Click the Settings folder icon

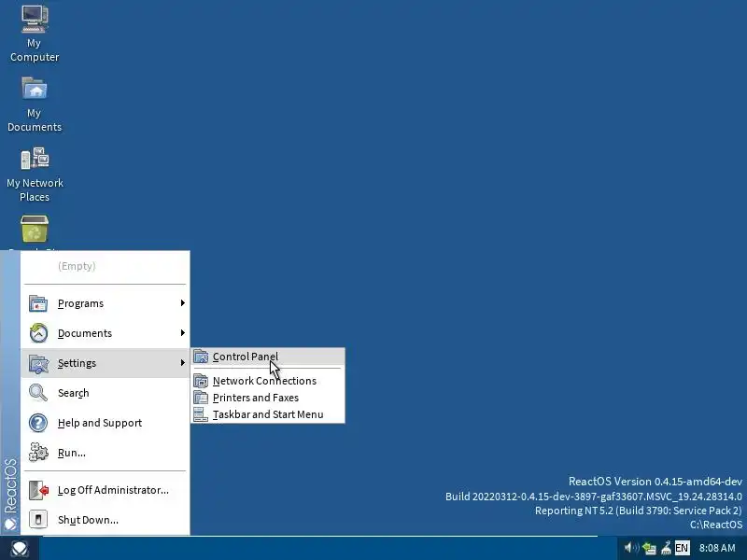(38, 363)
